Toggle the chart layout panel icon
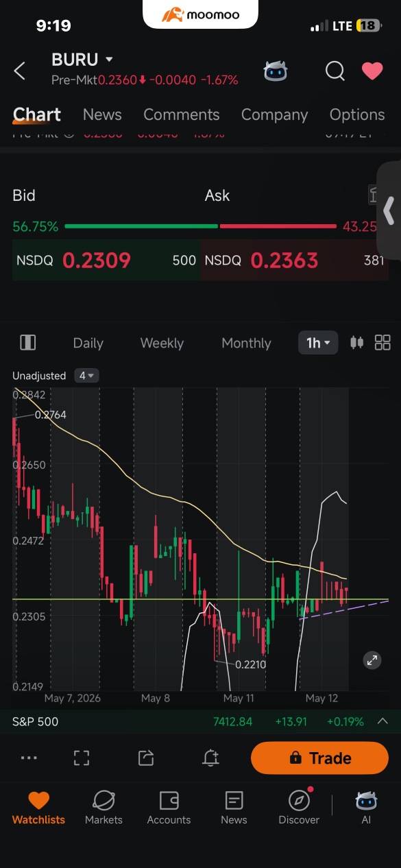 pos(28,343)
